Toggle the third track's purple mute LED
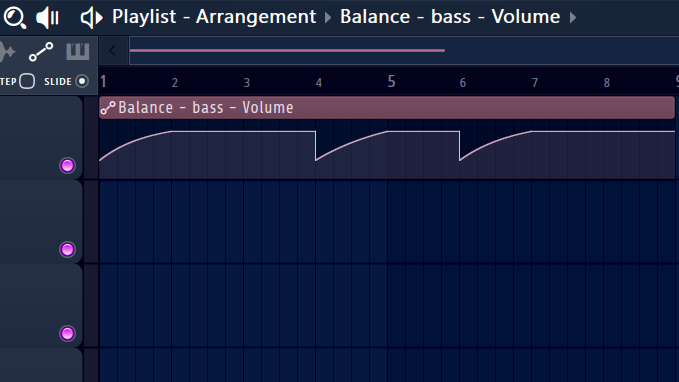Viewport: 679px width, 382px height. tap(67, 333)
